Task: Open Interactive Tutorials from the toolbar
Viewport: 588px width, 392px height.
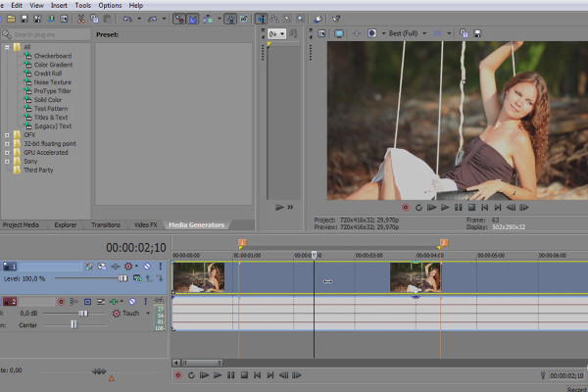Action: tap(318, 19)
